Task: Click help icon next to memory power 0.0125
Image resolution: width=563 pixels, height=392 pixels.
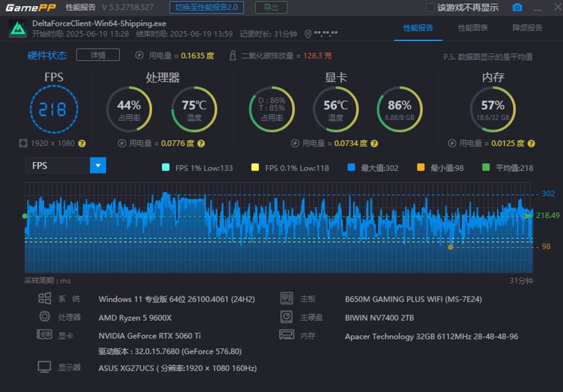Action: tap(531, 143)
